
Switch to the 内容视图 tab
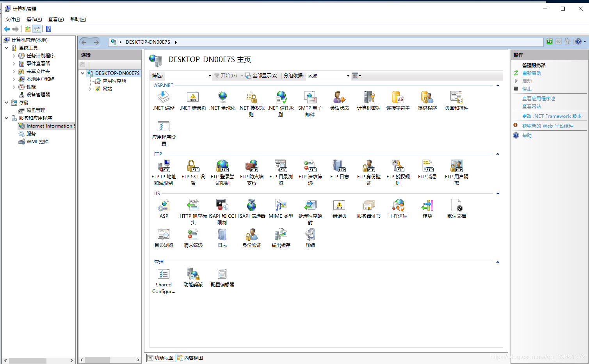pos(190,358)
